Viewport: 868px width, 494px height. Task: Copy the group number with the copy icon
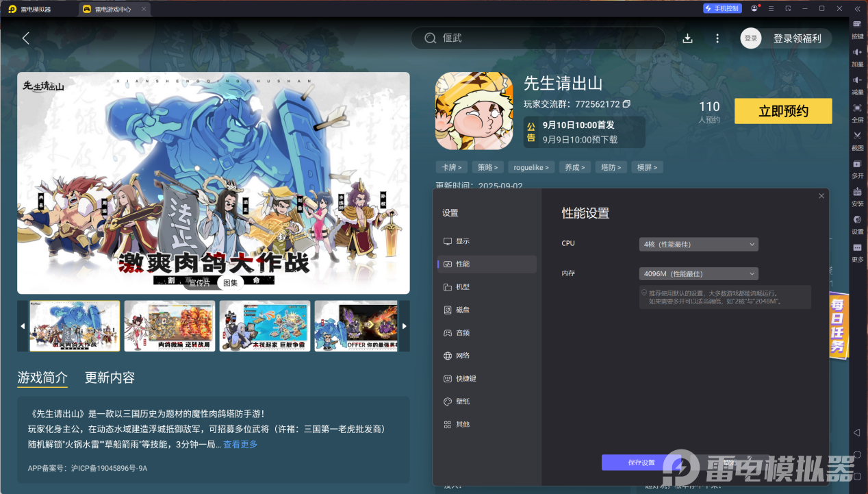pos(626,104)
